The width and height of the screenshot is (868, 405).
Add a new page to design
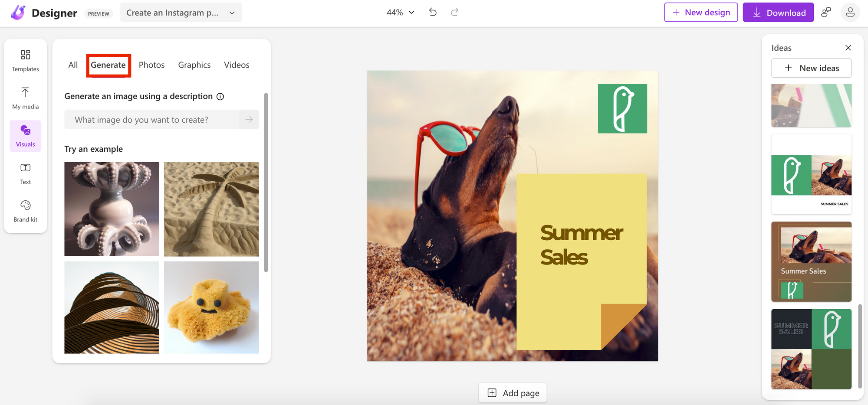click(513, 393)
